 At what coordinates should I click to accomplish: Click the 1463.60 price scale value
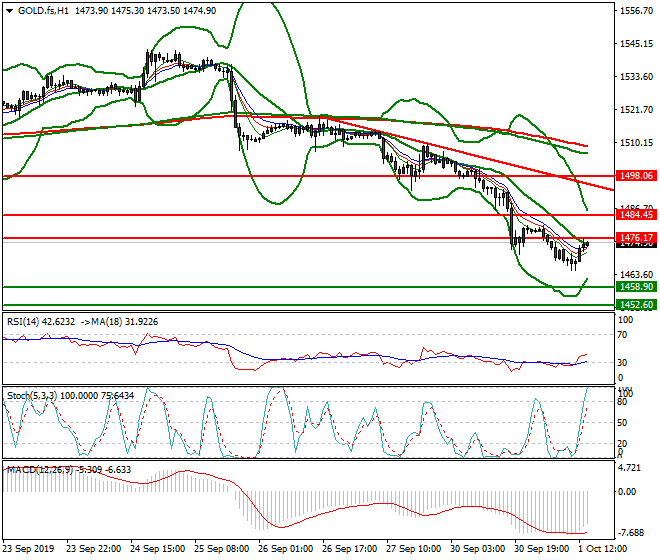click(636, 275)
